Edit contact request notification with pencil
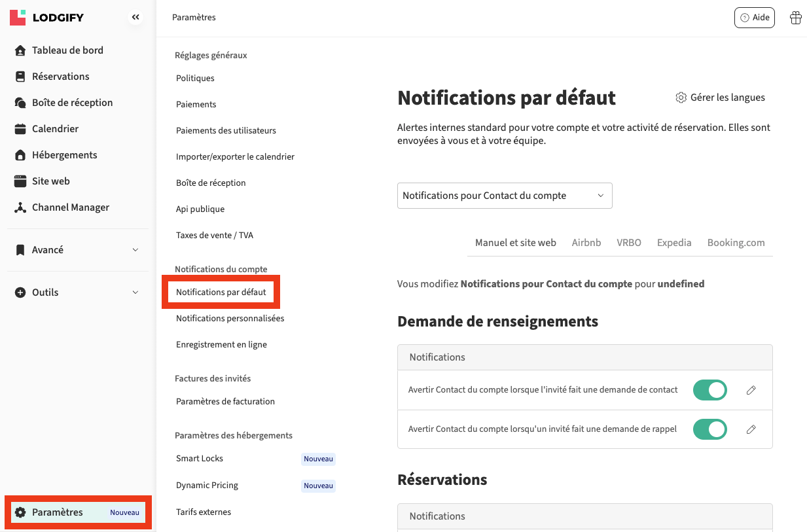807x532 pixels. (x=751, y=390)
